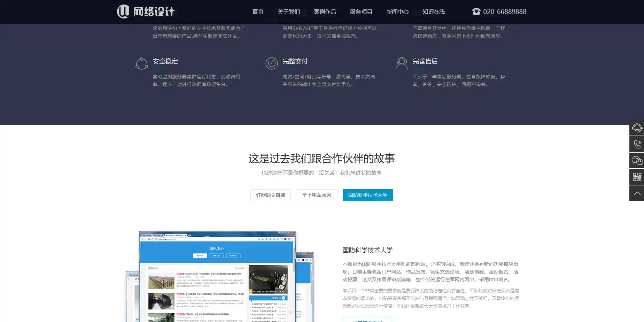Click the 安全稳定 lock icon
Screen dimensions: 644x322
[141, 63]
